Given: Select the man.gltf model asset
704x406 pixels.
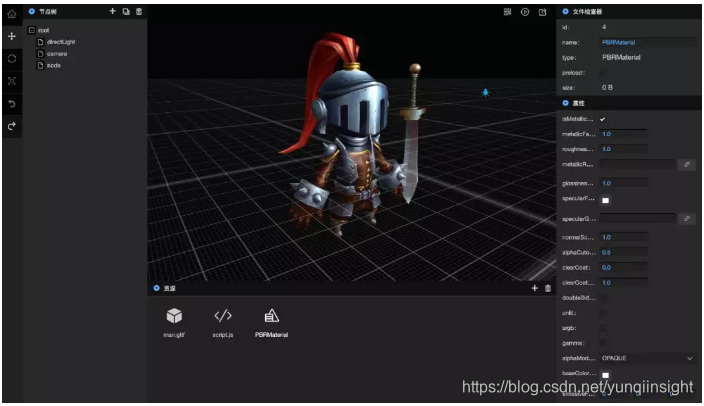Looking at the screenshot, I should pyautogui.click(x=174, y=322).
